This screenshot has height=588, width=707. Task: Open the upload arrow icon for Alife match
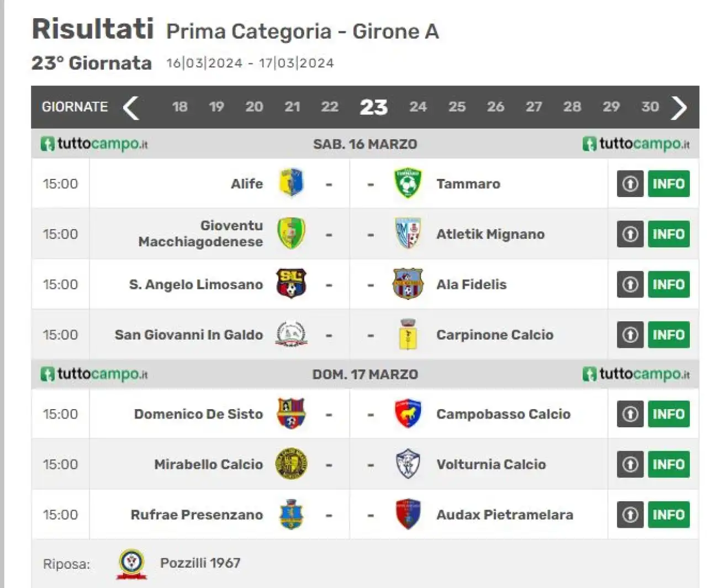(630, 183)
